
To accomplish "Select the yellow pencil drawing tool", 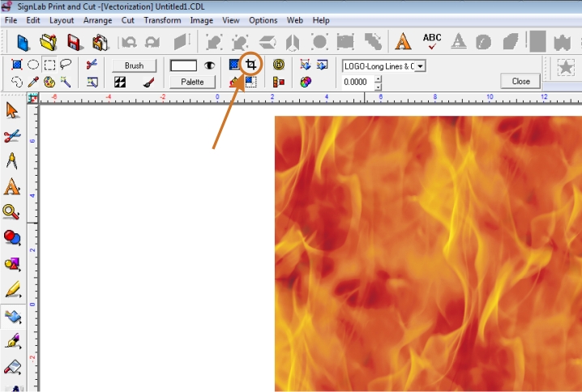I will tap(13, 290).
